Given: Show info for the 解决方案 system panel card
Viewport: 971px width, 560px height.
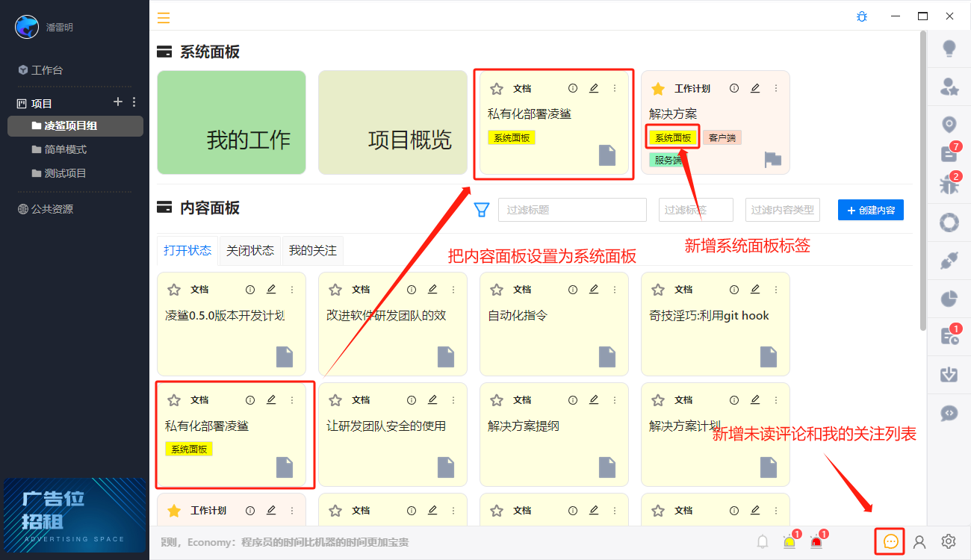Looking at the screenshot, I should [x=734, y=88].
